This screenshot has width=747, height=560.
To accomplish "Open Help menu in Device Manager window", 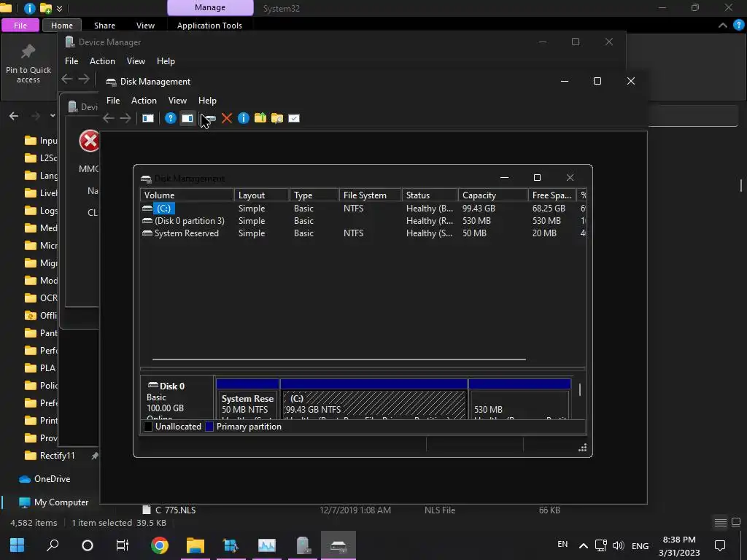I will (166, 61).
